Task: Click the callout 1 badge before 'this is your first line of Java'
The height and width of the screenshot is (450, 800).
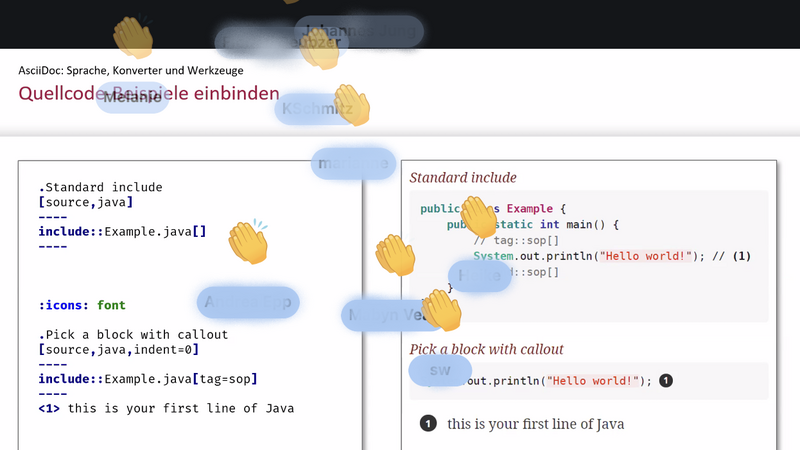Action: pyautogui.click(x=428, y=423)
